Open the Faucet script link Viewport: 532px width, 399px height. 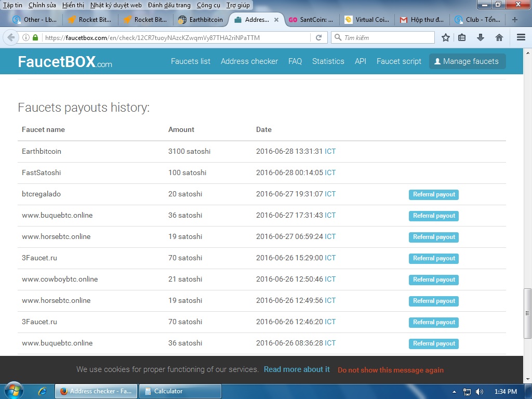pyautogui.click(x=399, y=61)
